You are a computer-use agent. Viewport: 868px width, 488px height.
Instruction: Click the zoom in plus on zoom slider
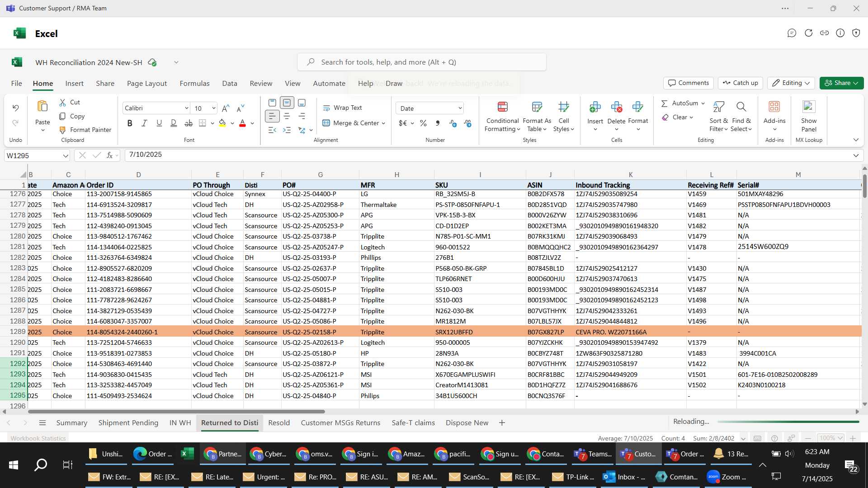(x=853, y=438)
